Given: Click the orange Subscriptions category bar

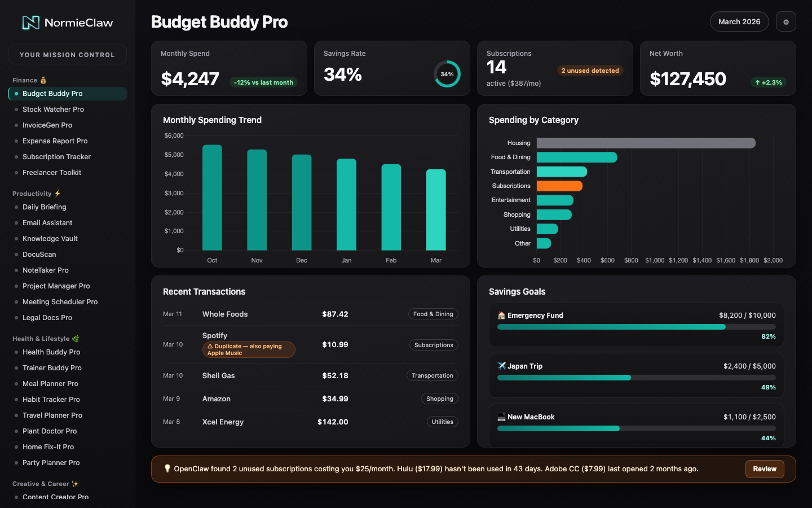Looking at the screenshot, I should (x=559, y=186).
